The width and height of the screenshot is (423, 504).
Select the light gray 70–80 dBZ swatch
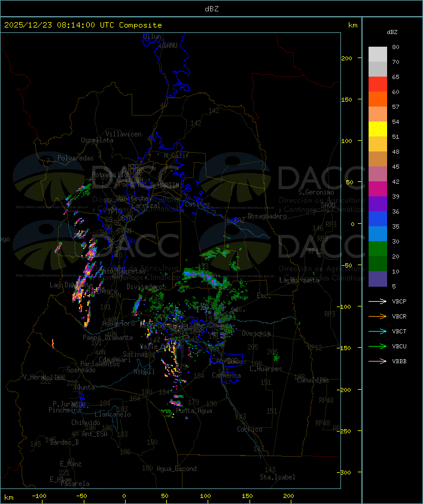378,54
